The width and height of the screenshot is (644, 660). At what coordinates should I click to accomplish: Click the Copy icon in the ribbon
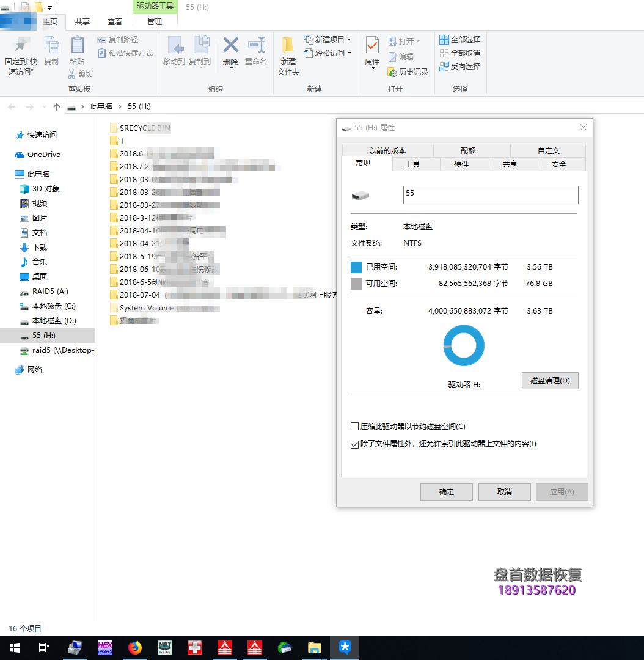click(51, 45)
